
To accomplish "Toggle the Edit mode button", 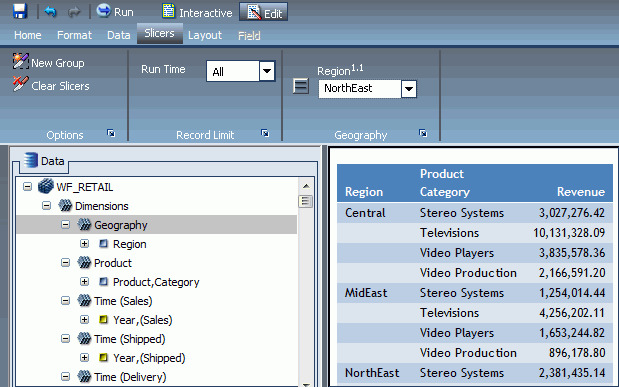I will coord(263,12).
